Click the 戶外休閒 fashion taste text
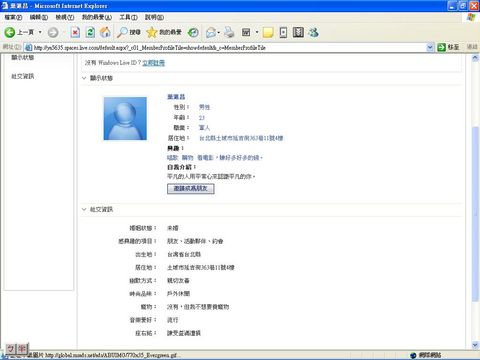The image size is (480, 360). (x=178, y=294)
